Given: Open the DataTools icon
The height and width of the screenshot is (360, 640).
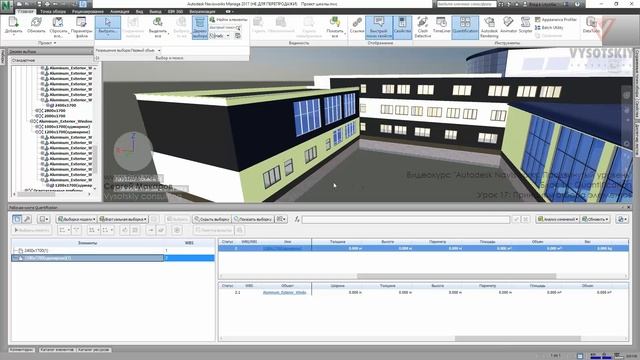Looking at the screenshot, I should (591, 25).
